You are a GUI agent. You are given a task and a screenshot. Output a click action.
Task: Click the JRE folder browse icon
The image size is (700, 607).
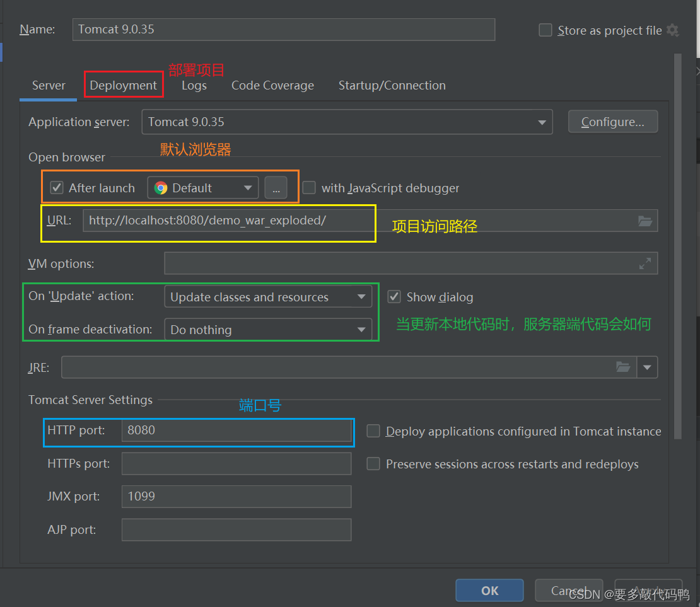pyautogui.click(x=623, y=367)
